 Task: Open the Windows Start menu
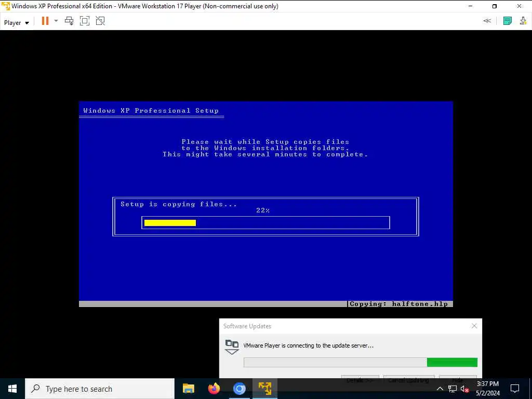pos(12,389)
